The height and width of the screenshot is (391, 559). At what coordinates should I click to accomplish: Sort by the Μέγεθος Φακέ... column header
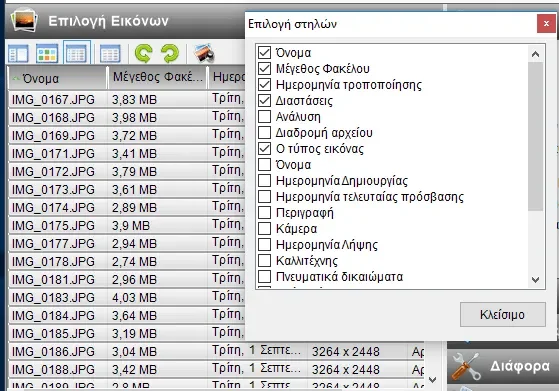(x=158, y=78)
